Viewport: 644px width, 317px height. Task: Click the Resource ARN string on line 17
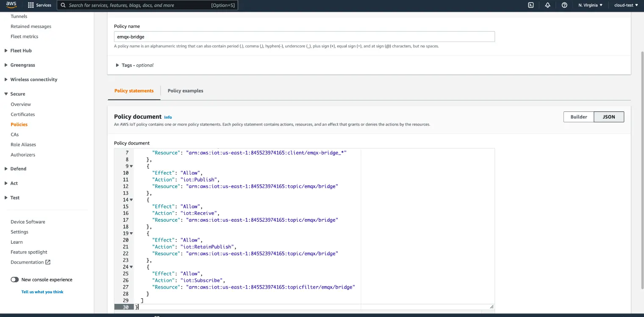pos(262,220)
